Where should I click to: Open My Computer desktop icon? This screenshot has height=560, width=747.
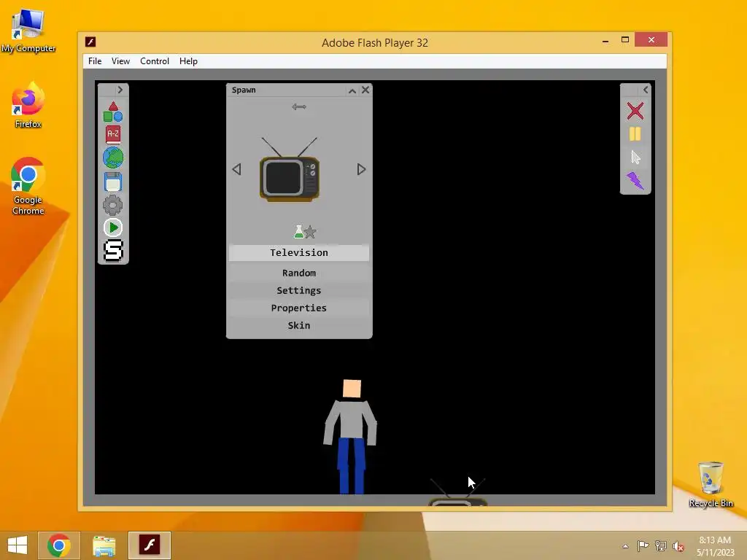pos(28,31)
